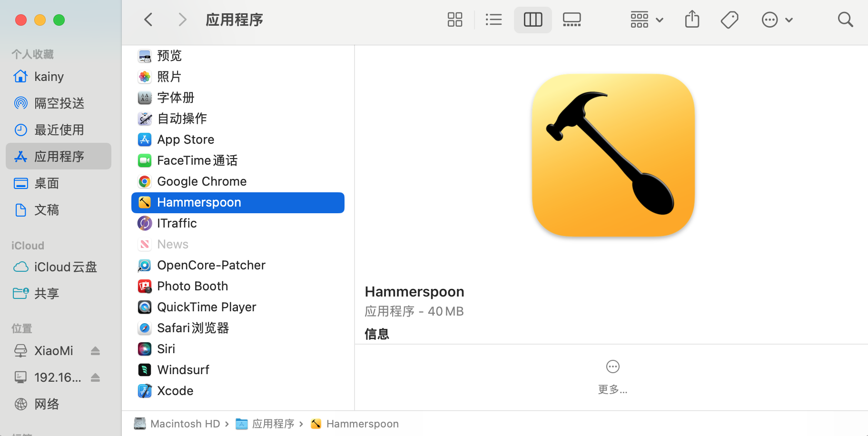Select the Xcode application icon

(x=144, y=390)
